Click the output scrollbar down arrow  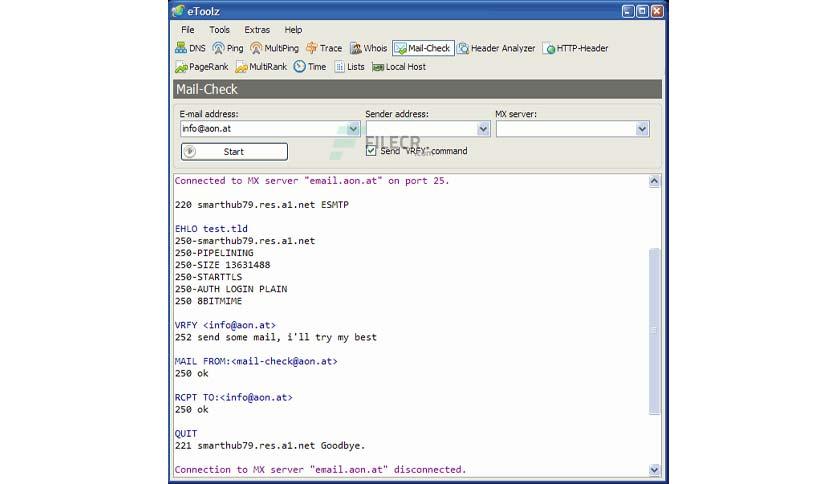654,470
